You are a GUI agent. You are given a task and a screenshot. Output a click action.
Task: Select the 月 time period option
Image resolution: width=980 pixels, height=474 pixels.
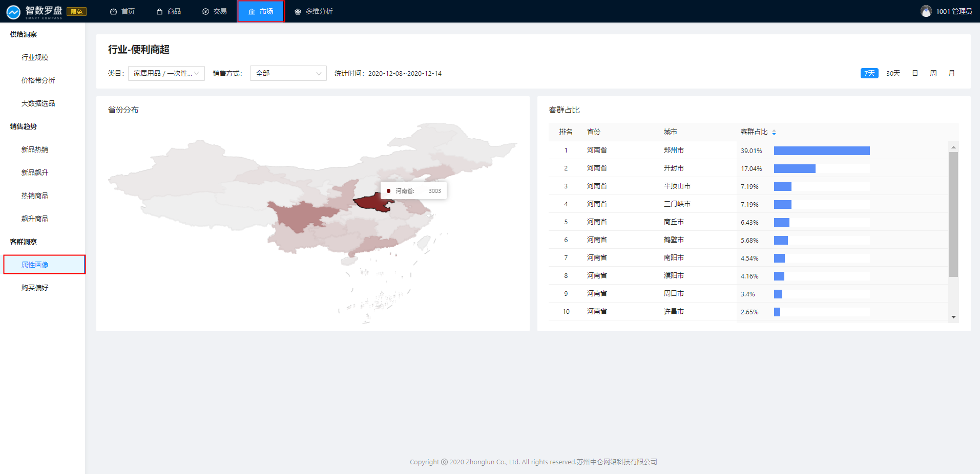(x=951, y=73)
